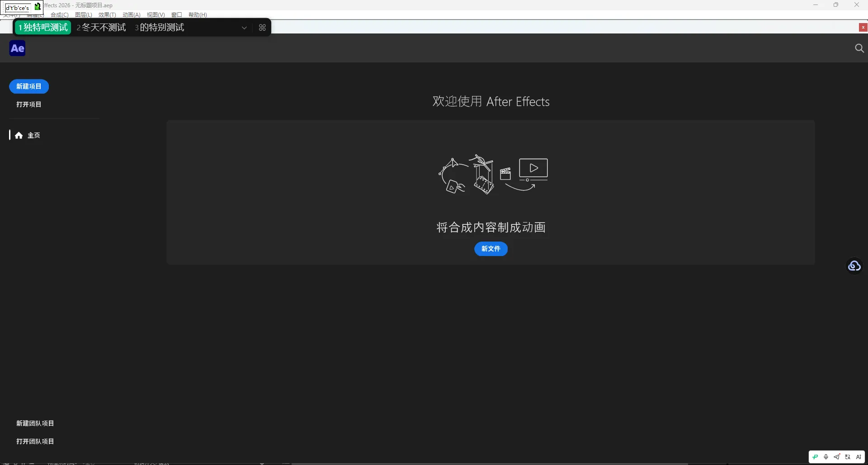This screenshot has width=868, height=465.
Task: Click 打开项目 in the sidebar
Action: click(x=29, y=104)
